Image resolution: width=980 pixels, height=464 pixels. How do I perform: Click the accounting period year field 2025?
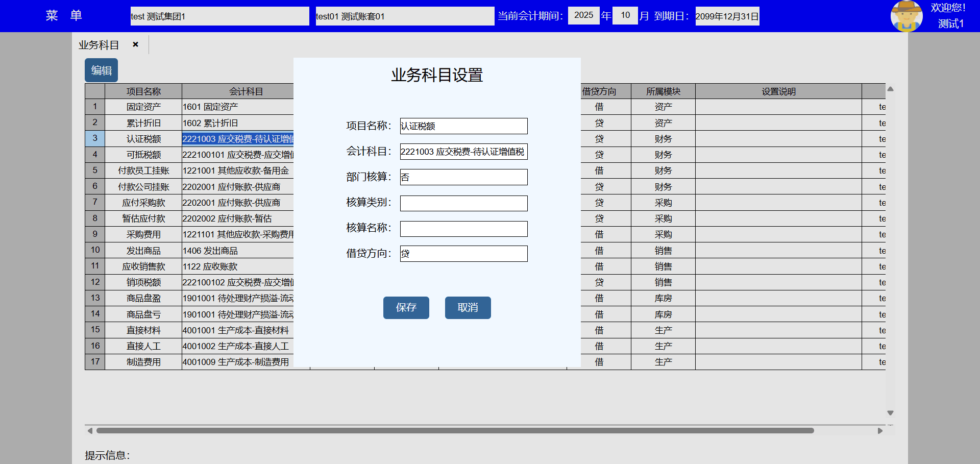tap(583, 15)
